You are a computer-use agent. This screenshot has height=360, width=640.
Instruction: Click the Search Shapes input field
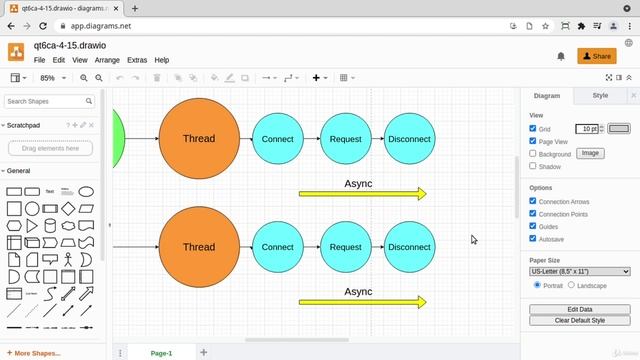click(49, 101)
